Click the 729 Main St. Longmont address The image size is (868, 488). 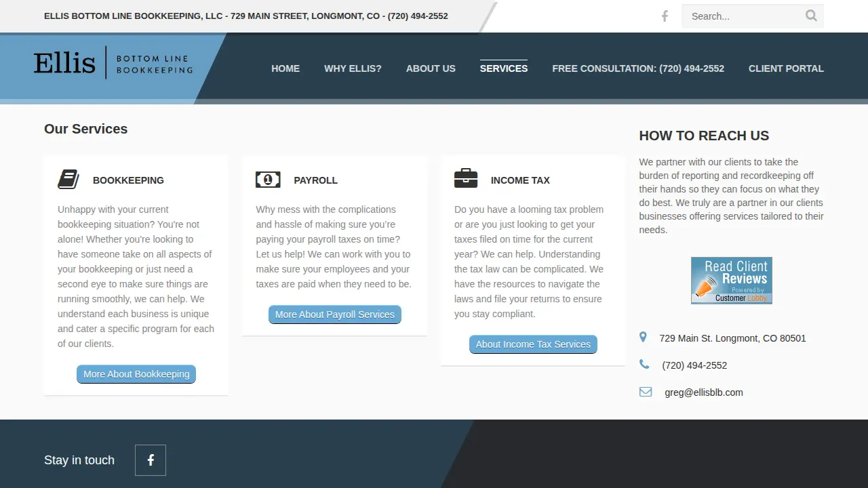pos(732,338)
